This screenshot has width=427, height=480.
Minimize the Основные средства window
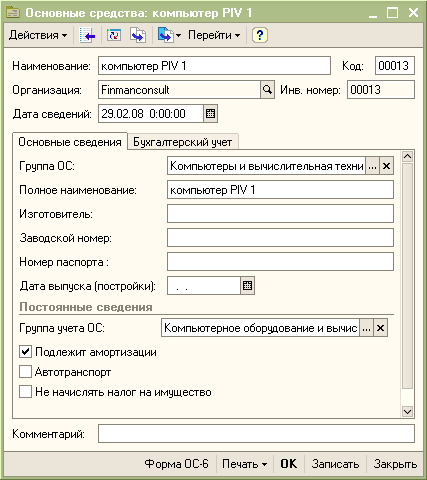373,13
